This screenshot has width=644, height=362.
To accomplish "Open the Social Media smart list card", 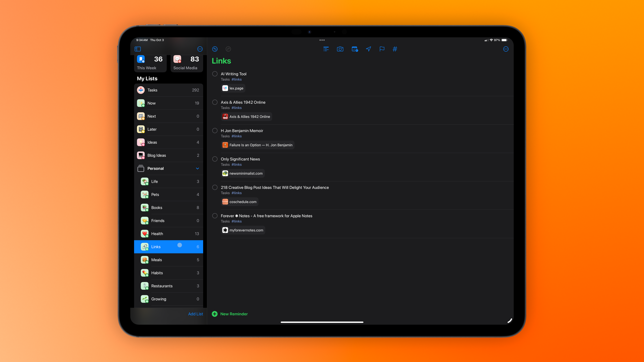I will [187, 63].
